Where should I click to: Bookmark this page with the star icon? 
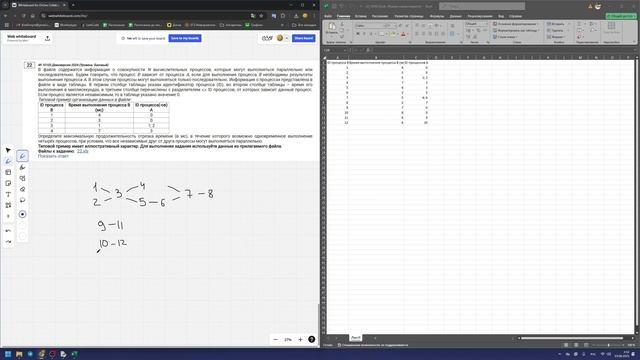pyautogui.click(x=261, y=16)
